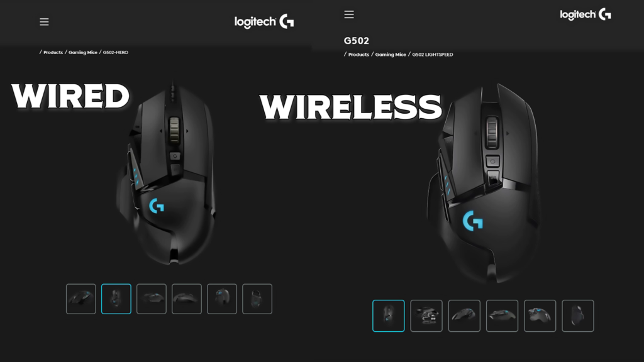Select highlighted top-view wired mouse thumbnail
The image size is (644, 362).
[116, 299]
